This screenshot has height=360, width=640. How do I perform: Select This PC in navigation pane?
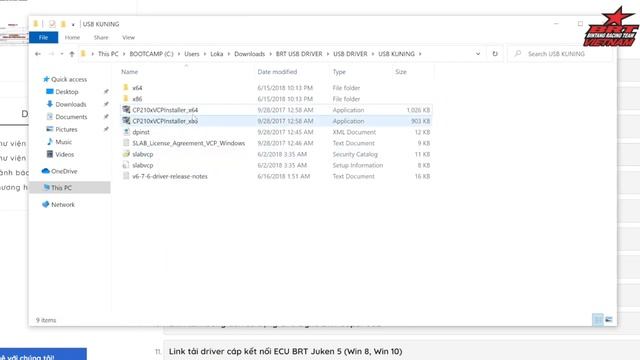coord(70,187)
